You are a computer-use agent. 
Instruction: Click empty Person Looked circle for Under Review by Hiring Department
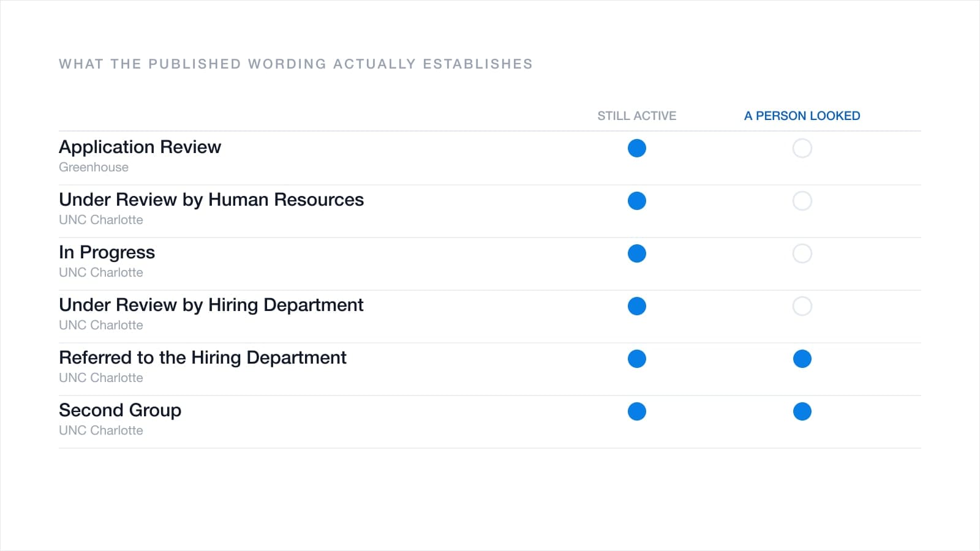point(802,306)
